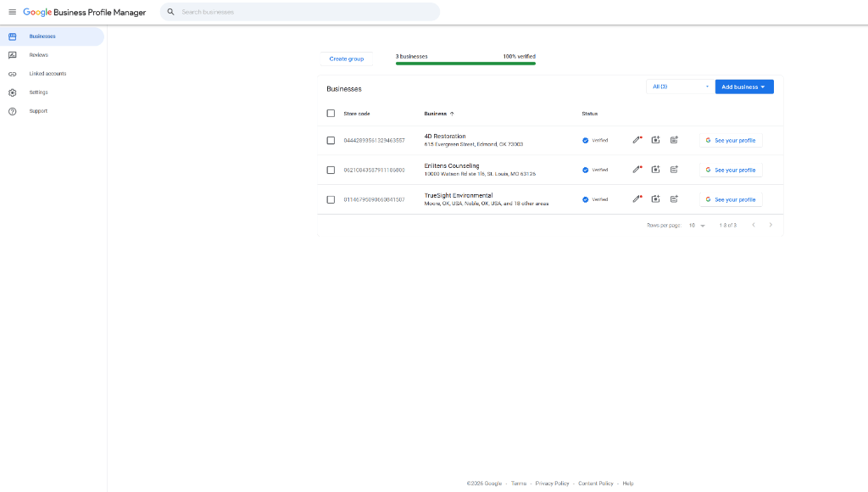
Task: Click the Settings gear icon
Action: click(12, 92)
